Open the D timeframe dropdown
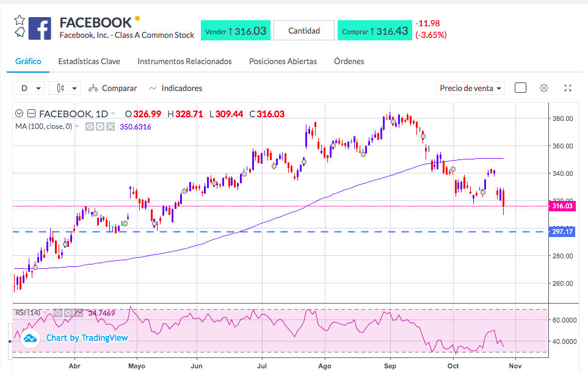588x372 pixels. (29, 88)
